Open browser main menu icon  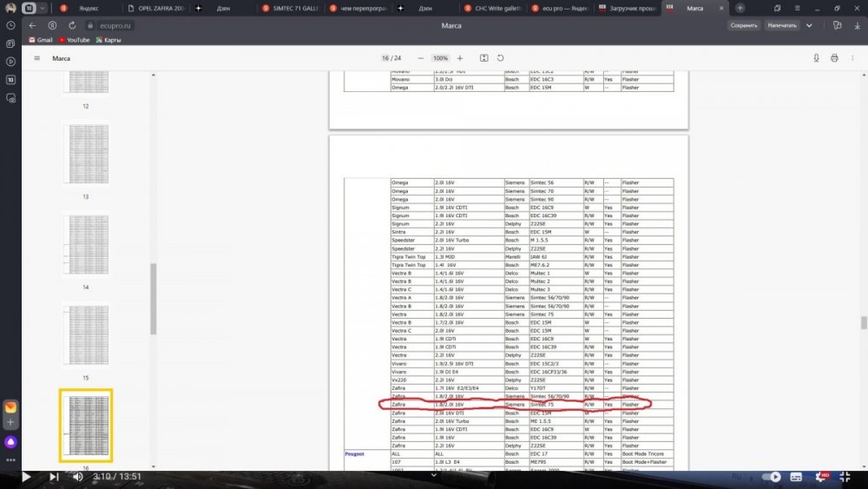797,9
